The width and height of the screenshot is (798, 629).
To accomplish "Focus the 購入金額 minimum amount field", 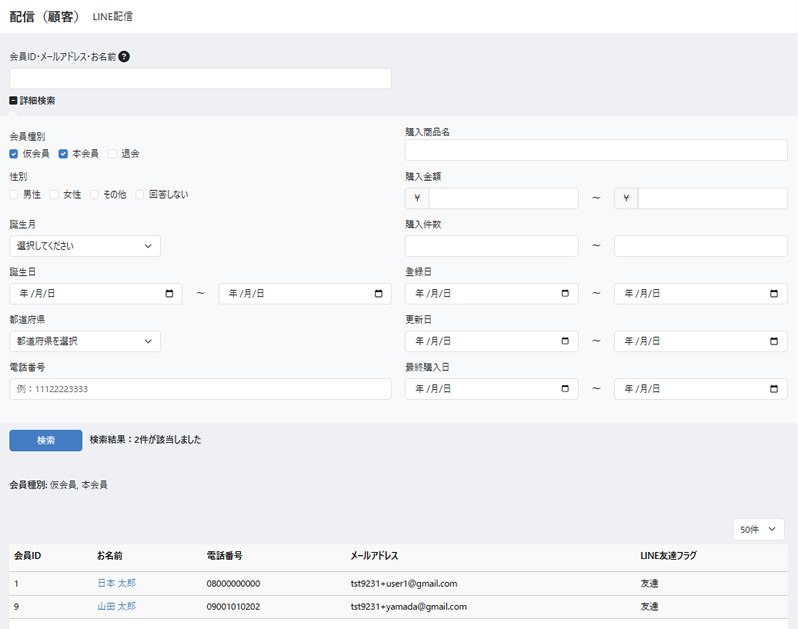I will click(503, 198).
